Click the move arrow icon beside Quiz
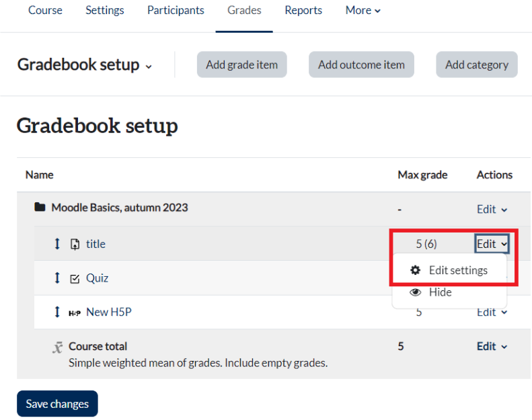The height and width of the screenshot is (420, 532). (x=57, y=278)
